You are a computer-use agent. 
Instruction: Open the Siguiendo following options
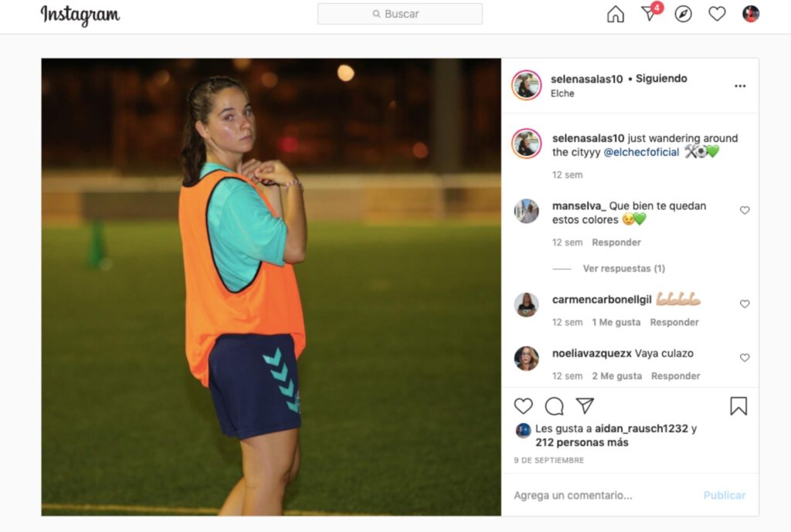[x=661, y=79]
